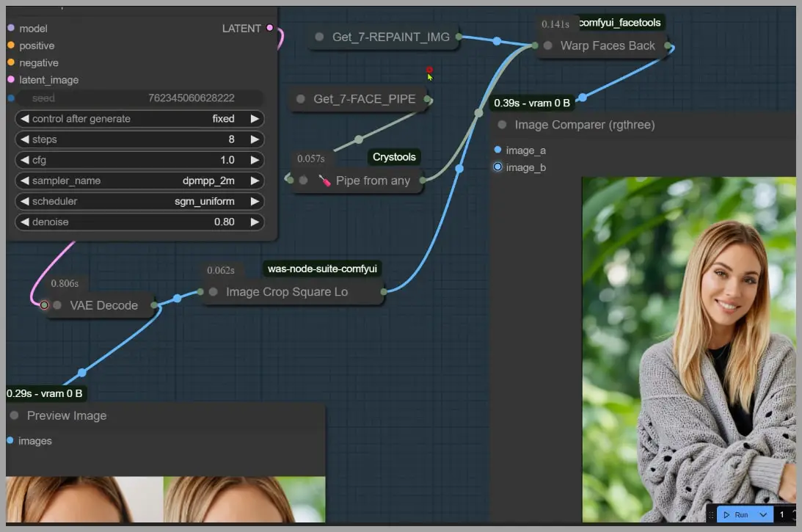The width and height of the screenshot is (802, 532).
Task: Click the seed value field
Action: [139, 98]
